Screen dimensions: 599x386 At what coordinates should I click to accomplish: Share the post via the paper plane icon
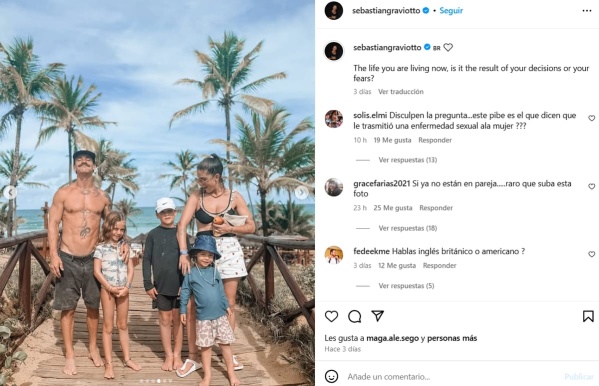point(377,316)
